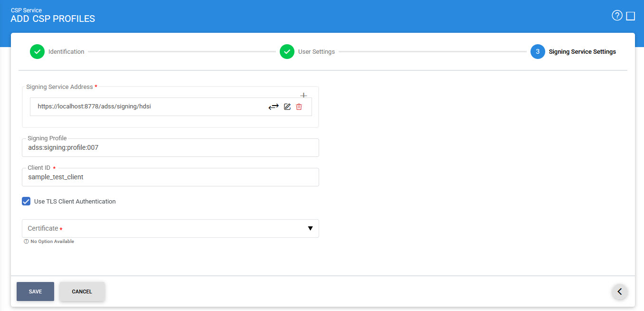
Task: Switch to the Identification step label
Action: 66,52
